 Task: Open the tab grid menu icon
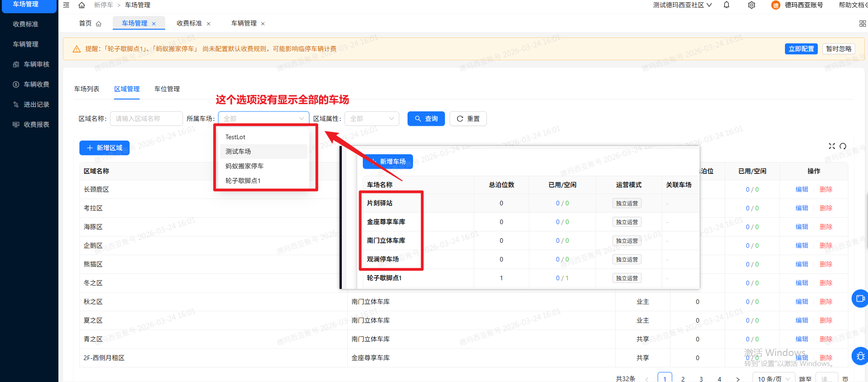(863, 23)
